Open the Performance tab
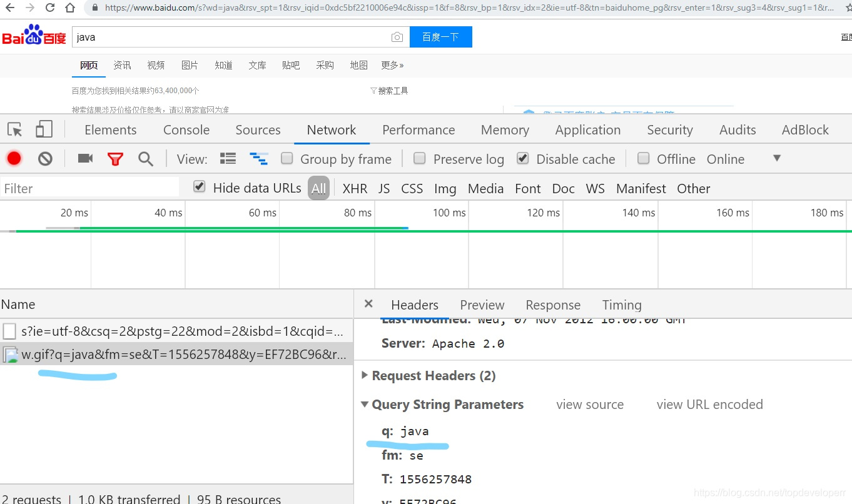The height and width of the screenshot is (504, 852). click(x=418, y=130)
